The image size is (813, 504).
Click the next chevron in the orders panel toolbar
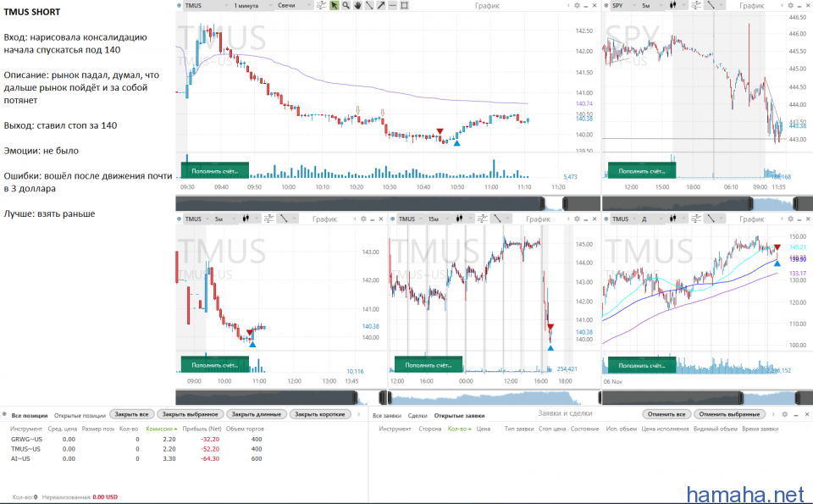click(x=773, y=414)
